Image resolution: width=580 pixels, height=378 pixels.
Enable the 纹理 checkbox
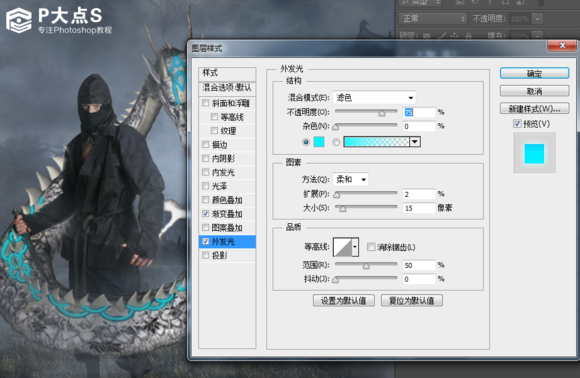(x=214, y=131)
